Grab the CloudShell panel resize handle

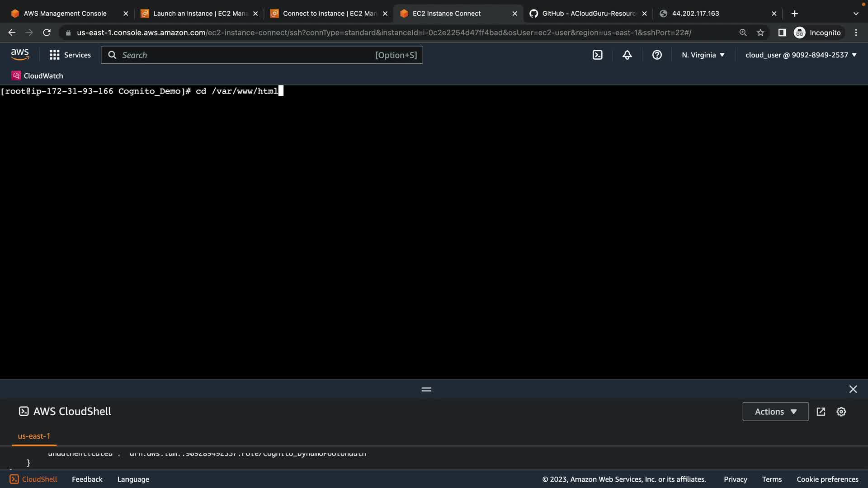[x=426, y=389]
